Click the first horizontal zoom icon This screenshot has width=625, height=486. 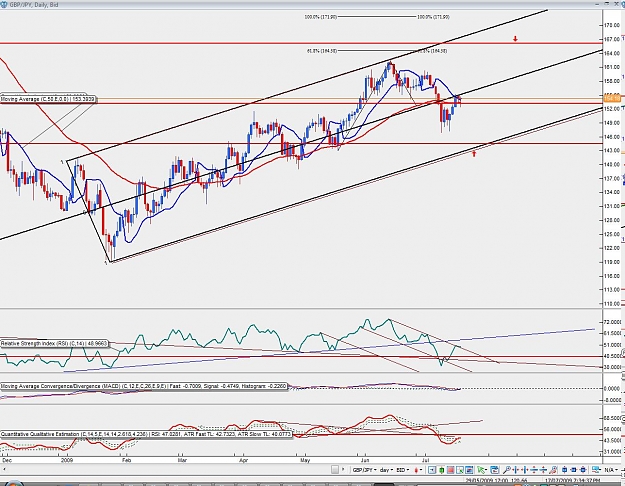516,470
